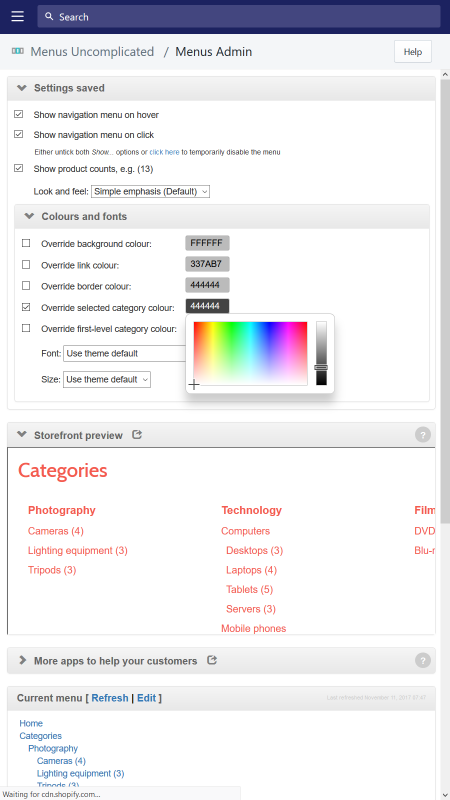Open Storefront preview in new window icon

click(x=137, y=435)
